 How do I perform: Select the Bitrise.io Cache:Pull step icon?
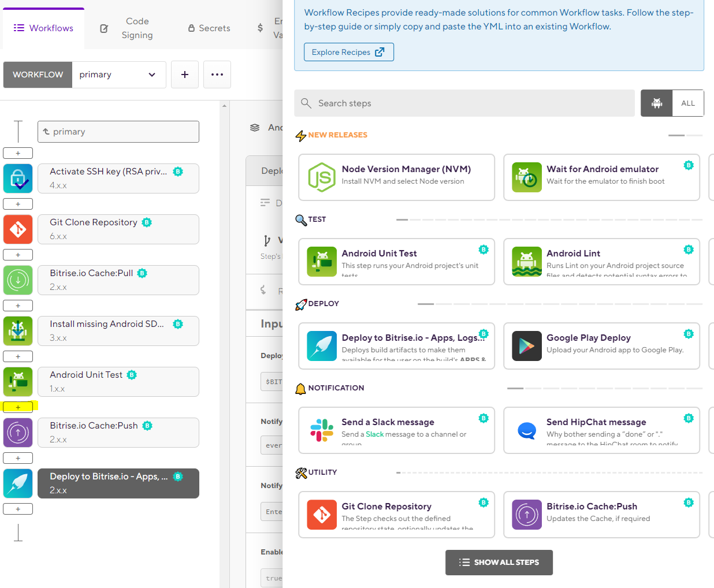click(18, 280)
